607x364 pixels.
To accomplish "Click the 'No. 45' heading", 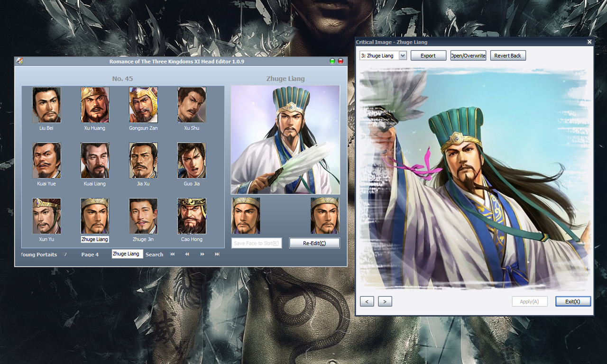I will (122, 79).
